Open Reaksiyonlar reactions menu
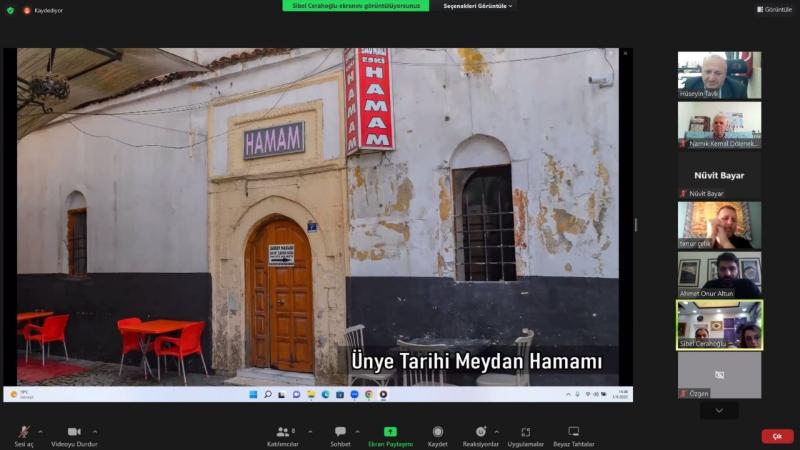Viewport: 800px width, 450px height. click(480, 432)
